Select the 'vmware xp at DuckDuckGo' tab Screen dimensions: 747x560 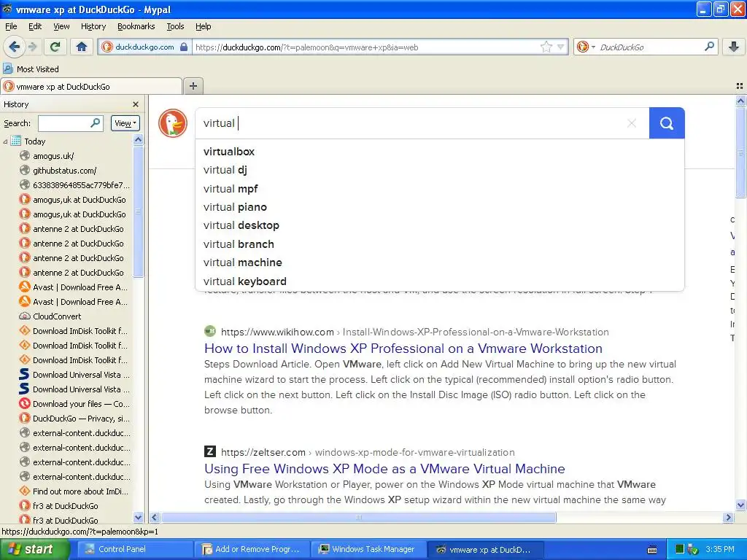point(91,86)
